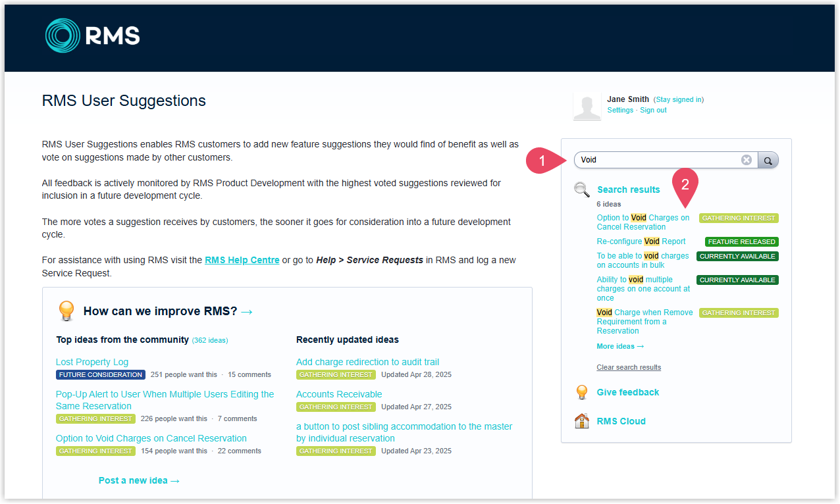Open Ability to void multiple charges result

click(x=644, y=289)
